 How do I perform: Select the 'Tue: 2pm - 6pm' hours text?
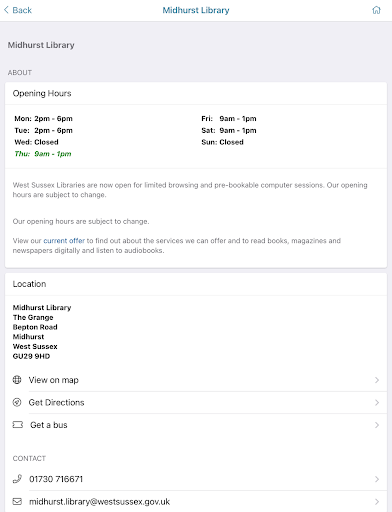(x=43, y=130)
